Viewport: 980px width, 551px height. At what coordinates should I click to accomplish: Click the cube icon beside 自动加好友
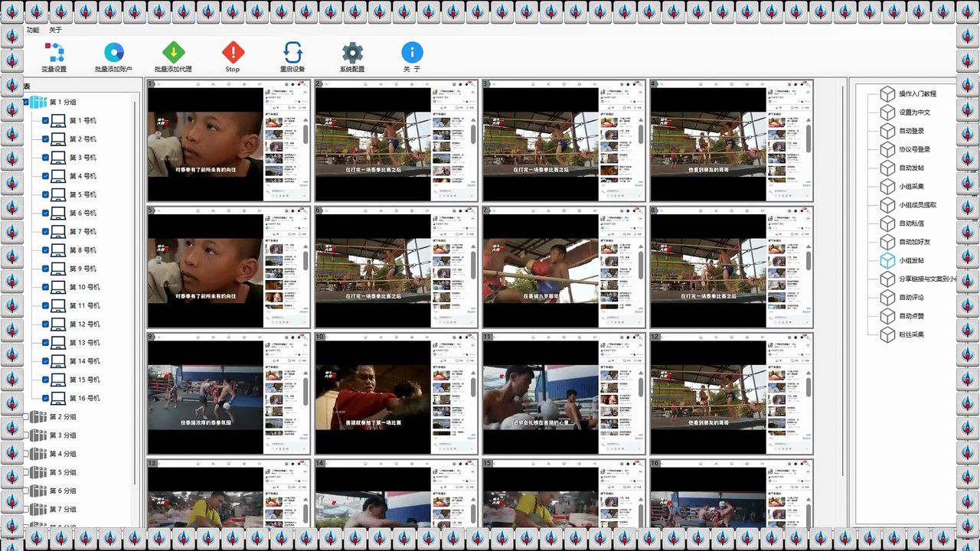click(887, 242)
